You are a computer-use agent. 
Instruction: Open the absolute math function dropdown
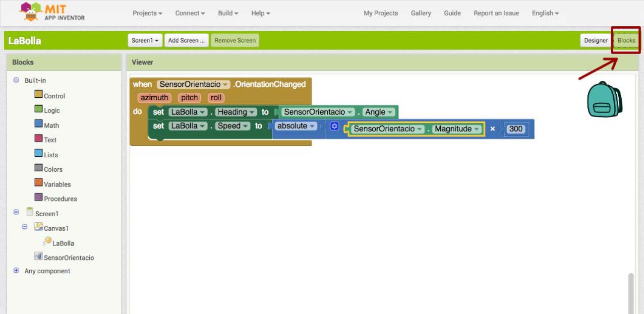point(296,126)
